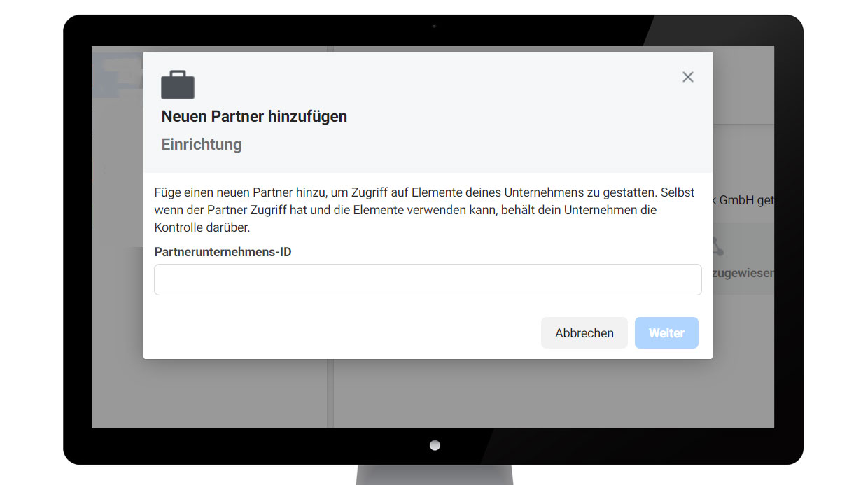The image size is (868, 485).
Task: Click the heading Neuen Partner hinzufügen
Action: point(254,116)
